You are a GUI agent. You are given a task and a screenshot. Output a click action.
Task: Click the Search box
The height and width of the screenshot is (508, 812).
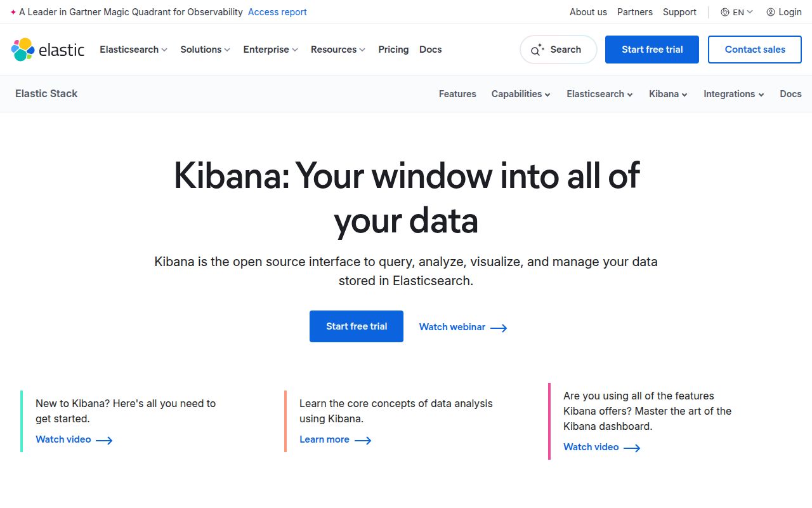[x=558, y=50]
